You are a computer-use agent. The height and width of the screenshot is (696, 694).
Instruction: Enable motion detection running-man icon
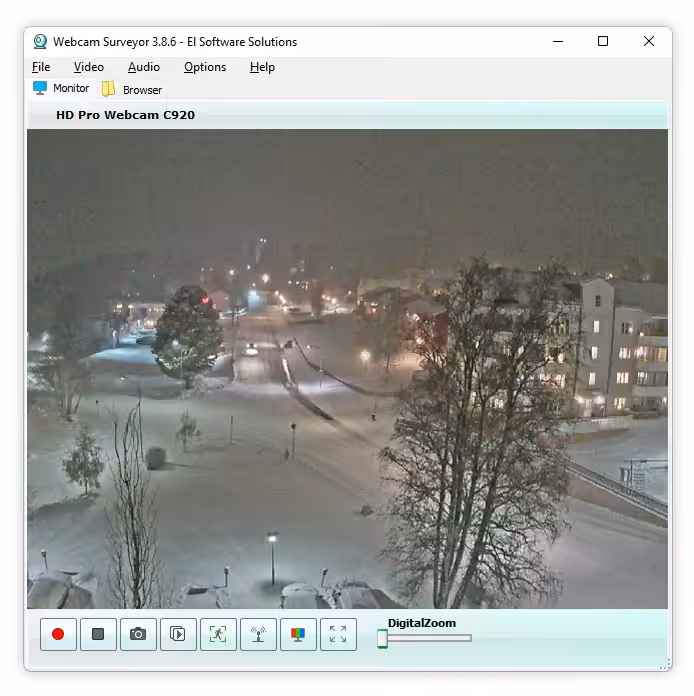coord(218,634)
